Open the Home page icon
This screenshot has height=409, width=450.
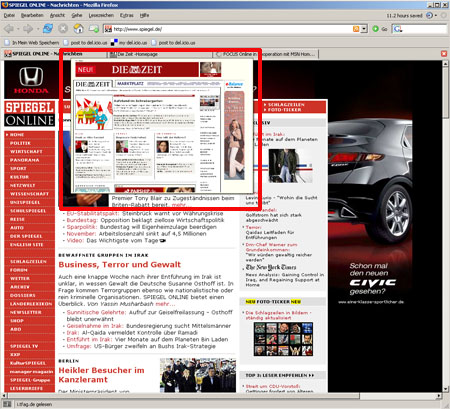click(x=79, y=29)
